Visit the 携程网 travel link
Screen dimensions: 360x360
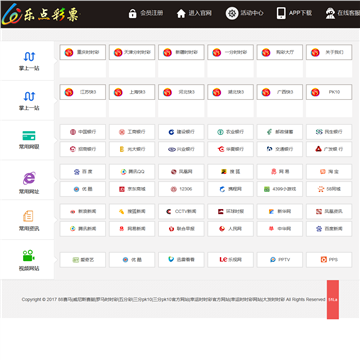[230, 189]
